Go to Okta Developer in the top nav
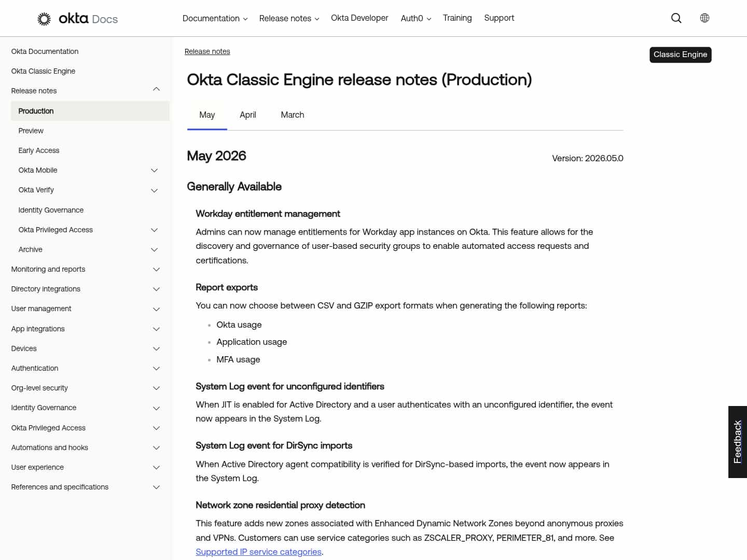 click(359, 18)
